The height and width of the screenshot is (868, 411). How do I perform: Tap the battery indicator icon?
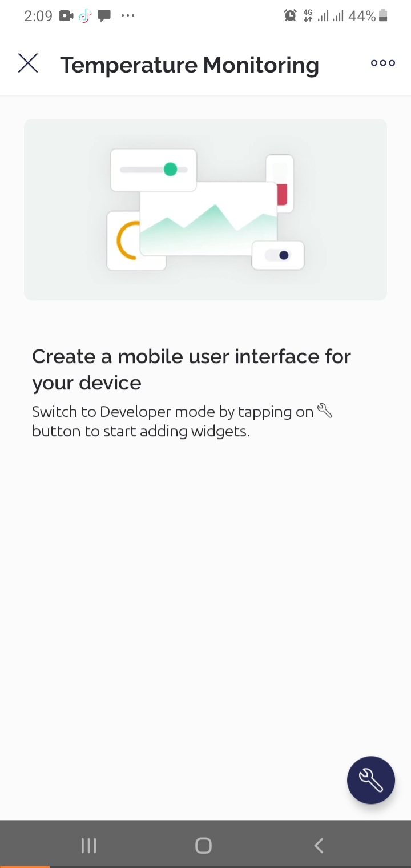point(383,16)
